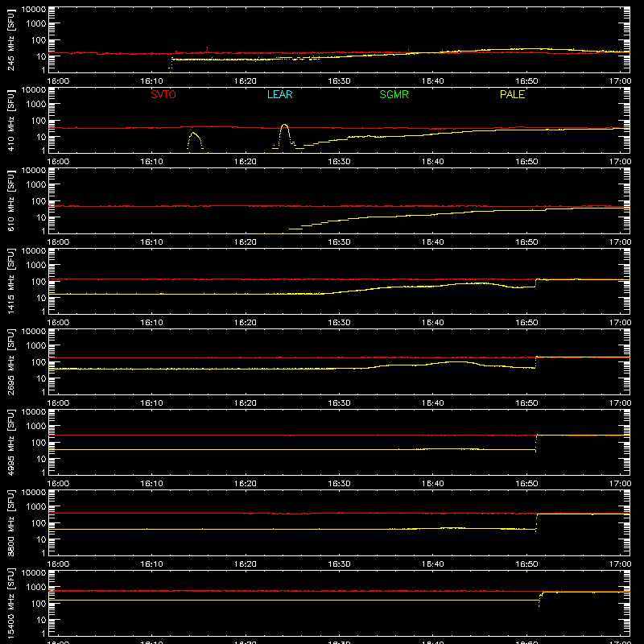Select the 2695 MHz [SFU] axis label
Viewport: 644px width, 644px height.
10,361
